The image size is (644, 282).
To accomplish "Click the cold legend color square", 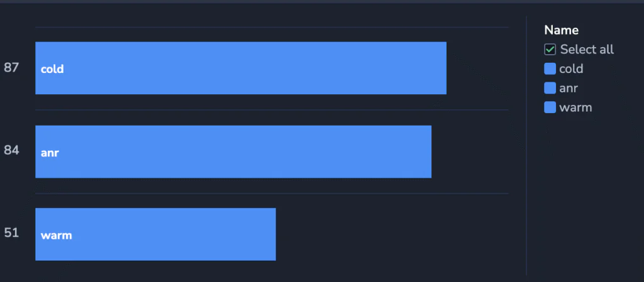I will pyautogui.click(x=550, y=69).
